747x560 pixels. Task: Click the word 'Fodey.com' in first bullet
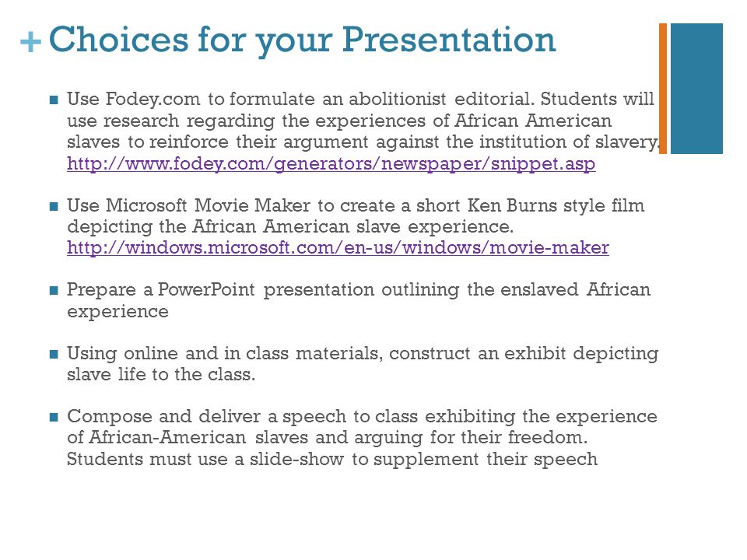point(153,100)
